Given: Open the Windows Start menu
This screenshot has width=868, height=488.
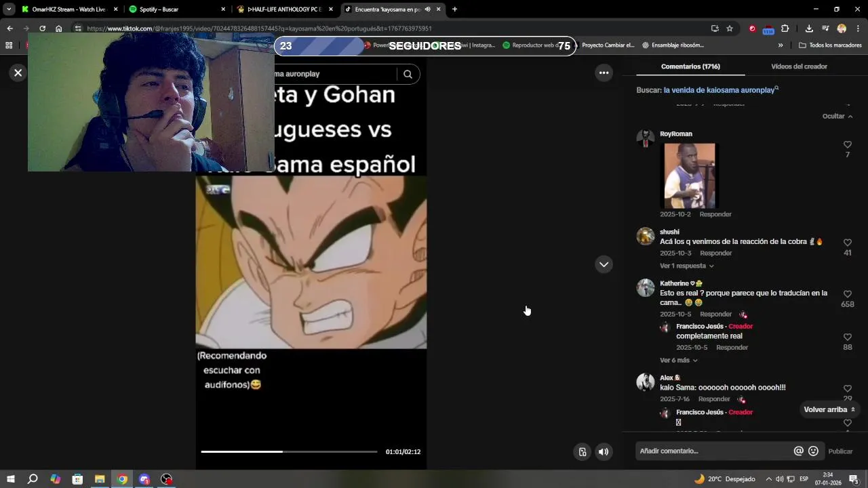Looking at the screenshot, I should pyautogui.click(x=10, y=479).
